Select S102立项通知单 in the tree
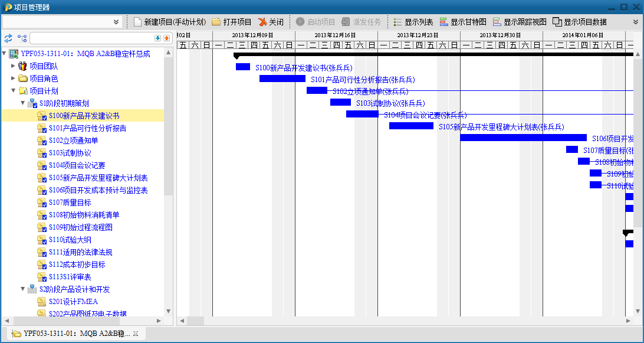The width and height of the screenshot is (644, 343). pyautogui.click(x=74, y=141)
